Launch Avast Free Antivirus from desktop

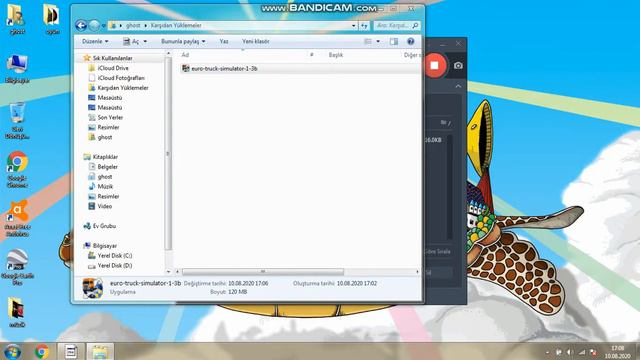tap(17, 218)
